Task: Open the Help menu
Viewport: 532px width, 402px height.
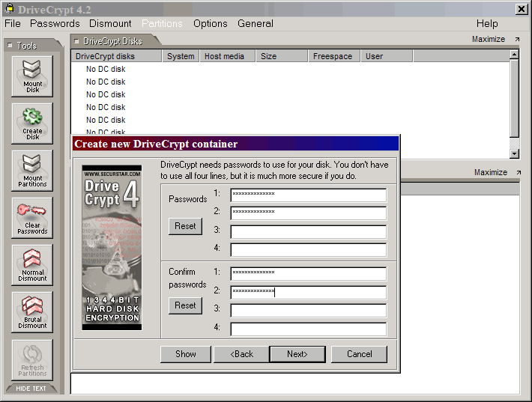Action: (x=487, y=23)
